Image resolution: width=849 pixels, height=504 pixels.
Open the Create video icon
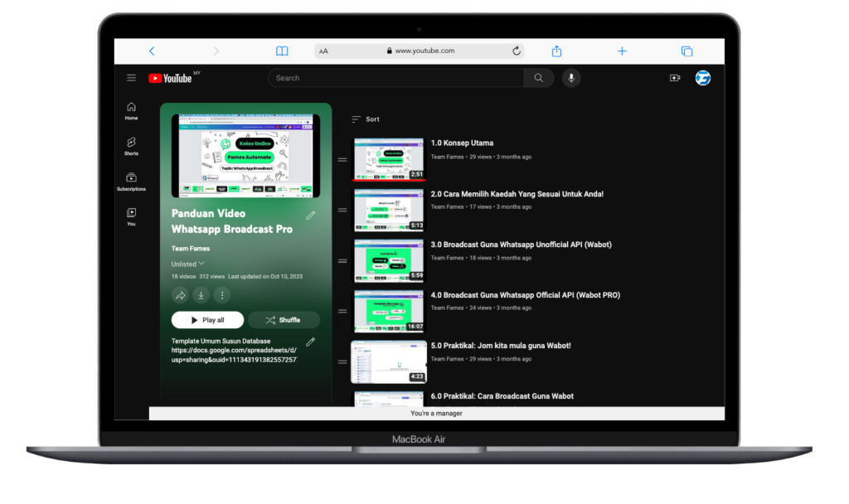[675, 78]
